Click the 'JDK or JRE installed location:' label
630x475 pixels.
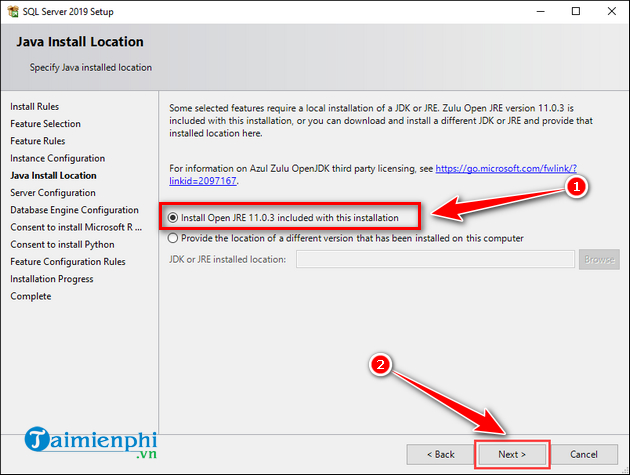tap(227, 260)
